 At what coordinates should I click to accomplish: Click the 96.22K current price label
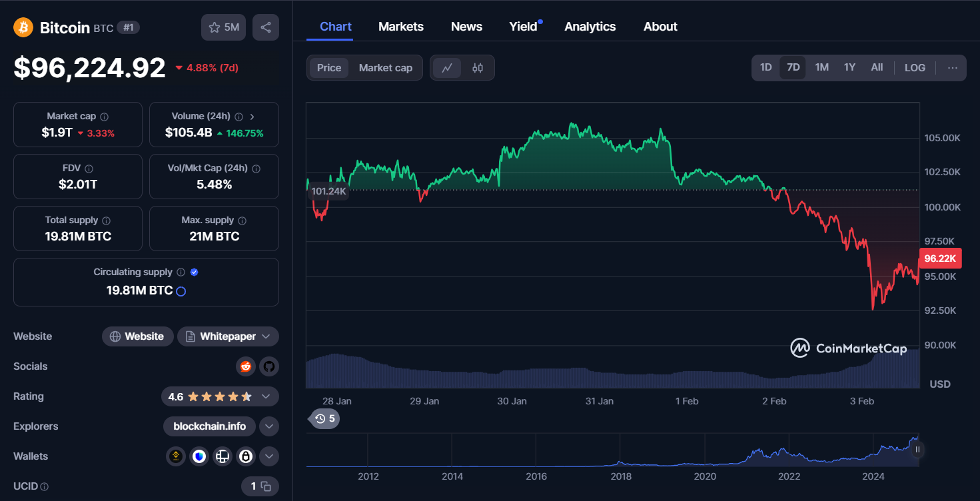tap(940, 258)
